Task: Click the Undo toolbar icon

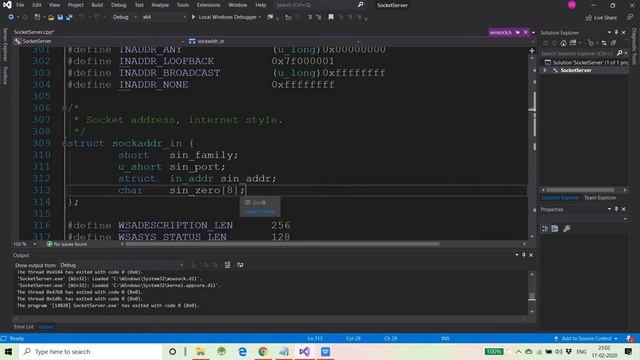Action: tap(82, 17)
